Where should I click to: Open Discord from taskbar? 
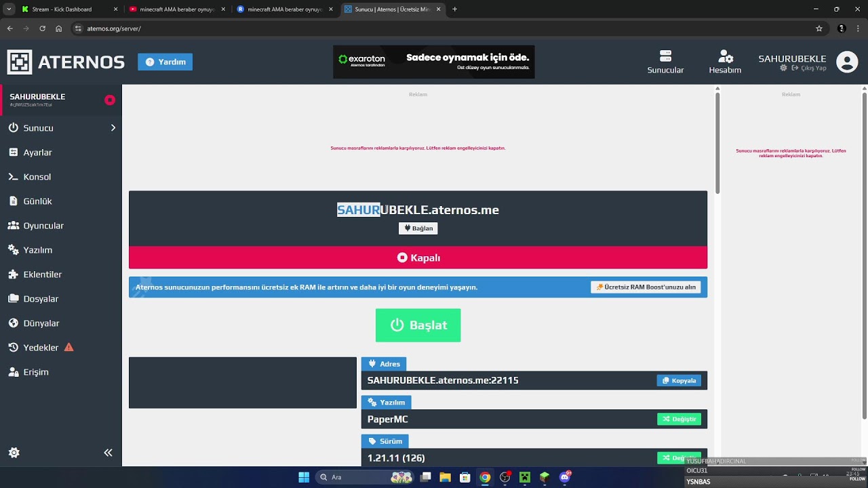click(565, 477)
